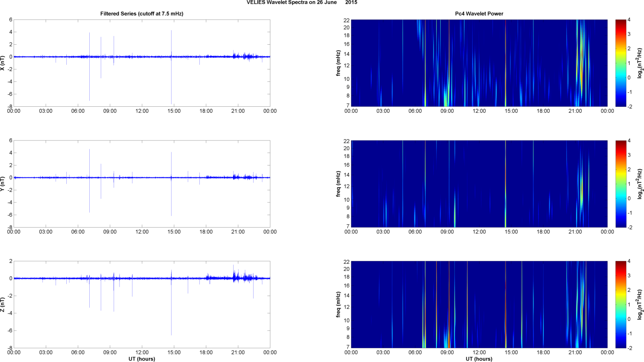Click the Z (nT) axis label
This screenshot has height=362, width=644.
click(3, 305)
